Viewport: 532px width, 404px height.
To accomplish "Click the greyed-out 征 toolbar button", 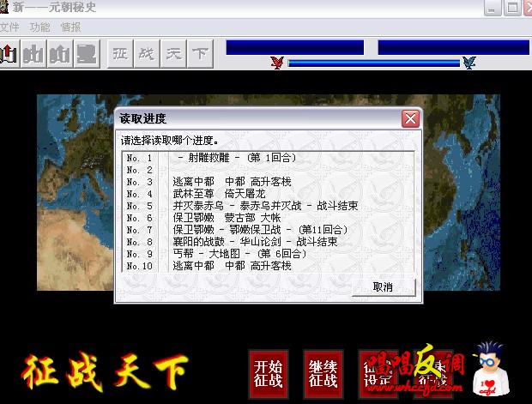I will click(x=120, y=53).
